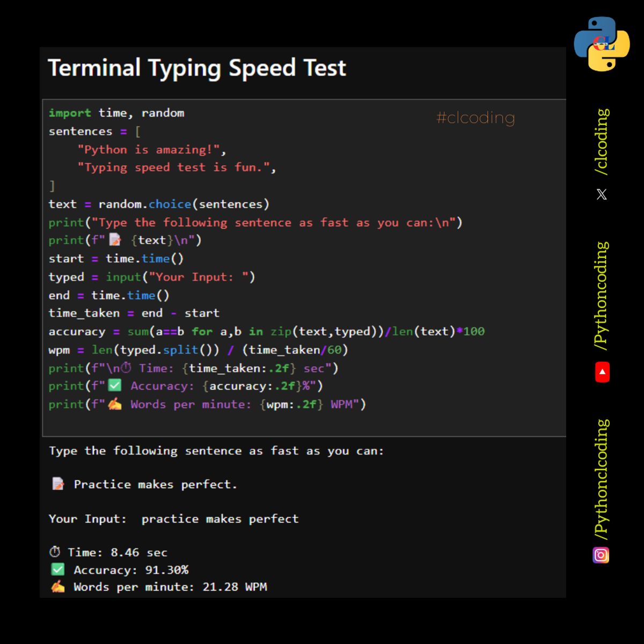This screenshot has height=644, width=644.
Task: Click the writing hand emoji in the output WPM line
Action: coord(58,587)
